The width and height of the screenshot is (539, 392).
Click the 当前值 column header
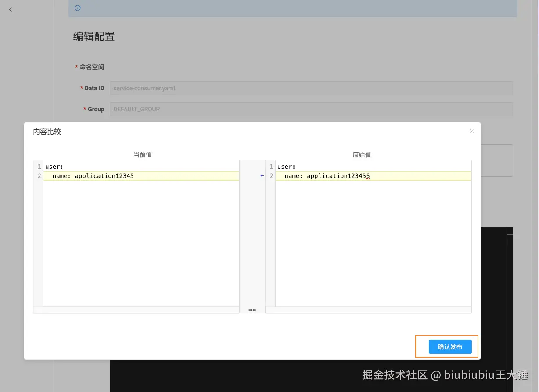pos(143,155)
